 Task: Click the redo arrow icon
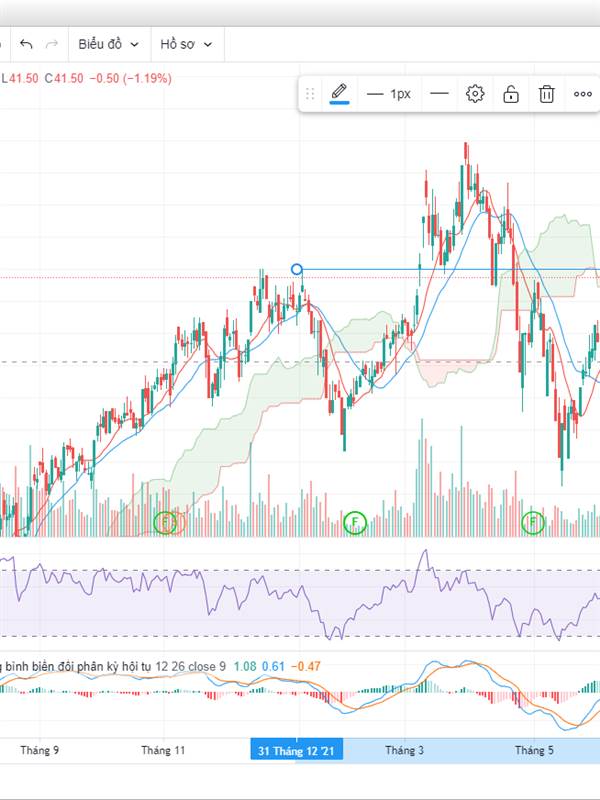click(52, 44)
